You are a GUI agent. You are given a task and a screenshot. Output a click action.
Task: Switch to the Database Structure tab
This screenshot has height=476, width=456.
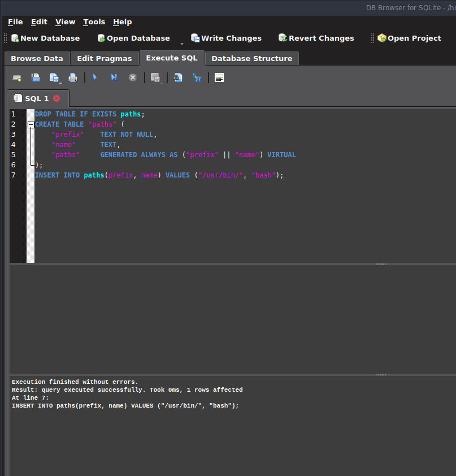point(251,58)
